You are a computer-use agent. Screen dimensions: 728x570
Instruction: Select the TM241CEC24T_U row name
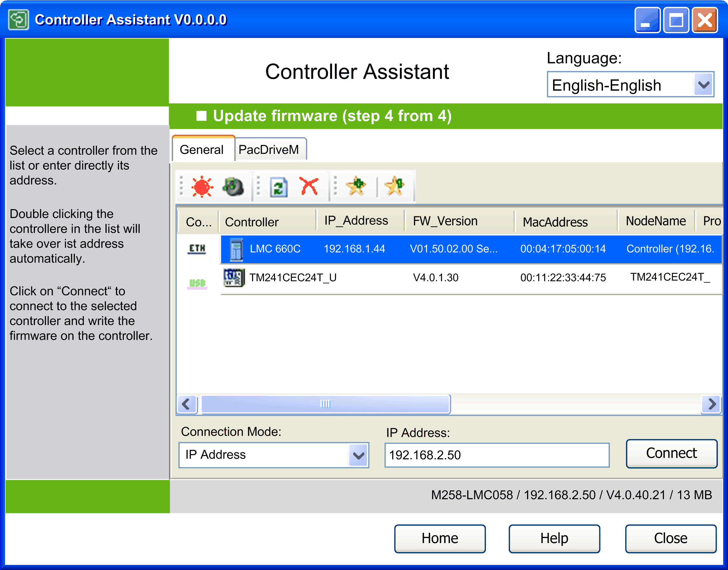(x=293, y=278)
